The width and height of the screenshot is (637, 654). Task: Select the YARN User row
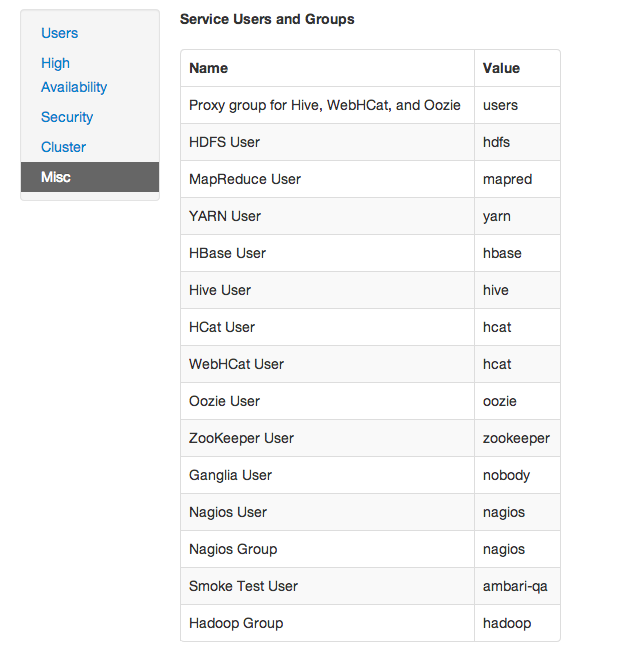[x=370, y=216]
